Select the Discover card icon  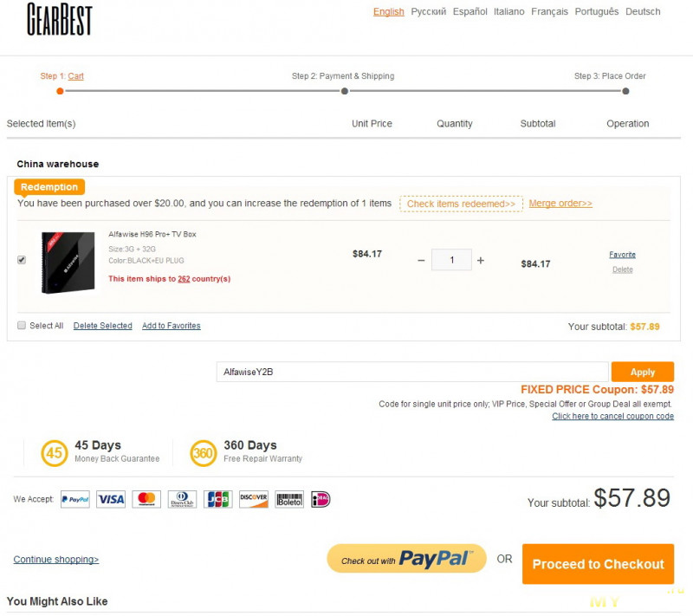(254, 499)
